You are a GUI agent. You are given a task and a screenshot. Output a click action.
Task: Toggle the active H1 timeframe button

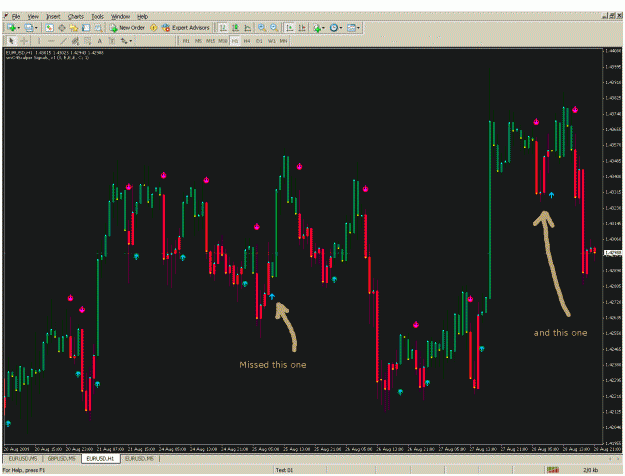pyautogui.click(x=235, y=41)
